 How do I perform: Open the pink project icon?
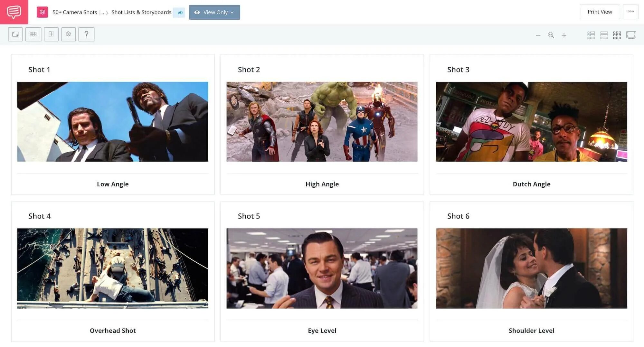pyautogui.click(x=42, y=12)
